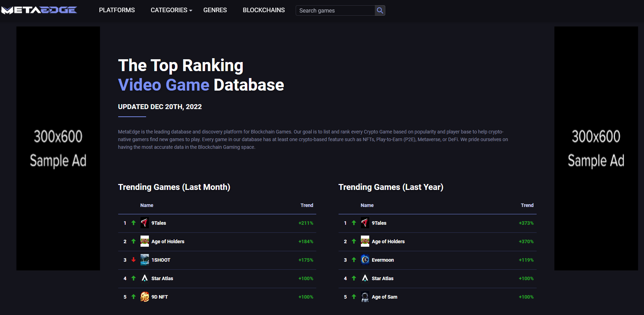The image size is (644, 315).
Task: Click the right 300x600 Sample Ad
Action: point(596,148)
